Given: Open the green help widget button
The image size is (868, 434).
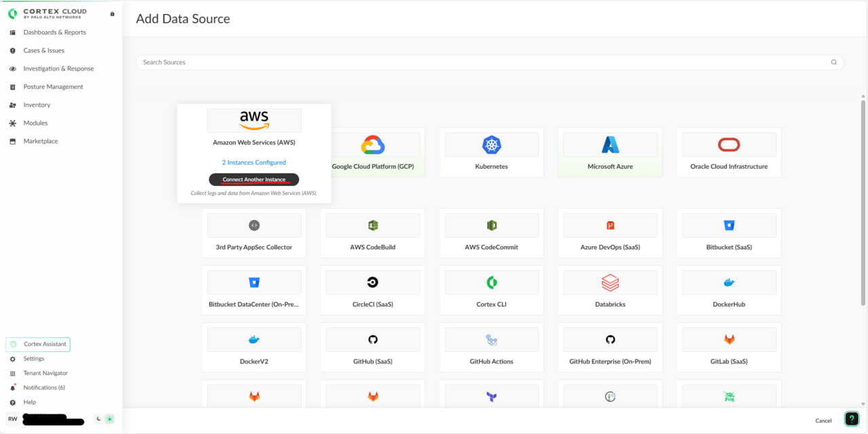Looking at the screenshot, I should (851, 419).
